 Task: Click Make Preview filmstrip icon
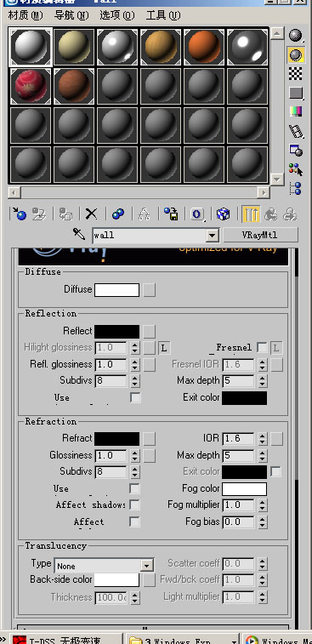tap(296, 131)
